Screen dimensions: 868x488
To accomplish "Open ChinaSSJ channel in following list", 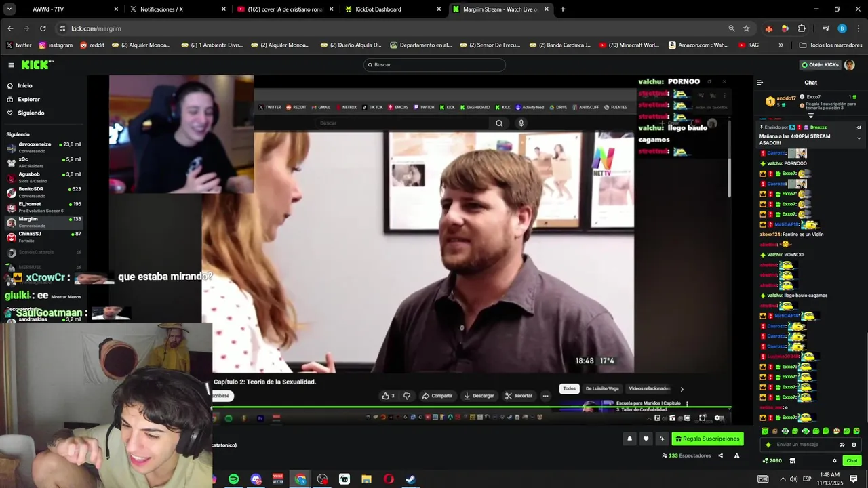I will pyautogui.click(x=43, y=237).
